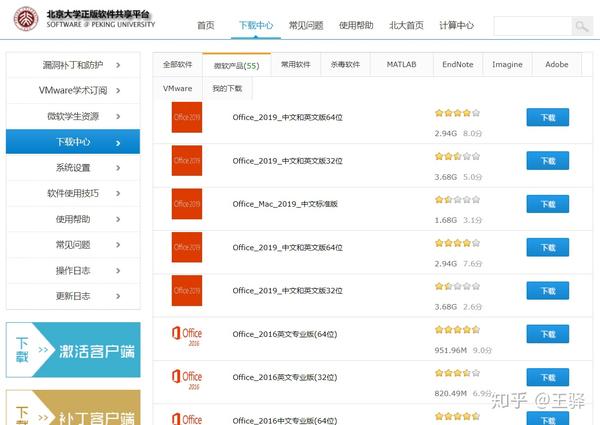
Task: Open title Office_2016中文专业版(64位)
Action: (285, 421)
